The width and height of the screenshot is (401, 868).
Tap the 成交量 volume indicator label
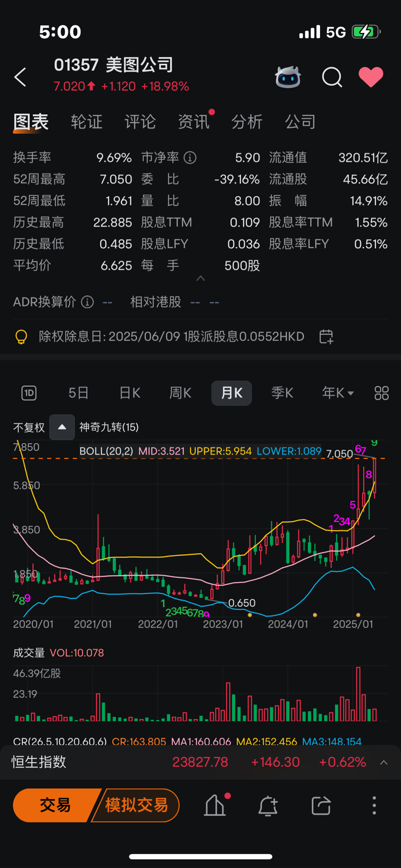(29, 653)
